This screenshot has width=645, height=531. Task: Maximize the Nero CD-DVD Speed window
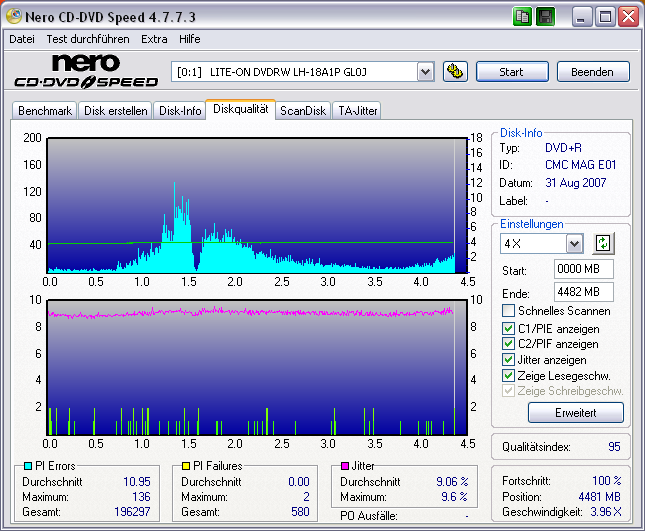[x=605, y=17]
